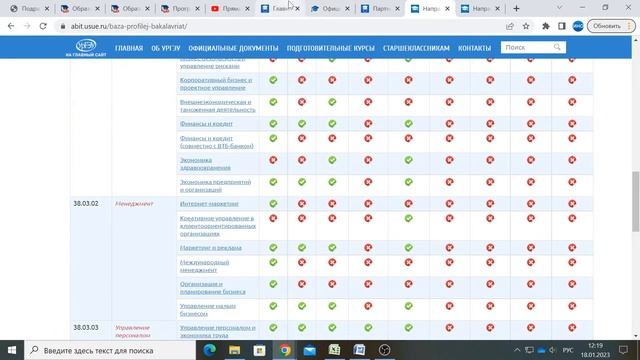Close the currently active browser tab
The image size is (640, 360).
tap(447, 8)
